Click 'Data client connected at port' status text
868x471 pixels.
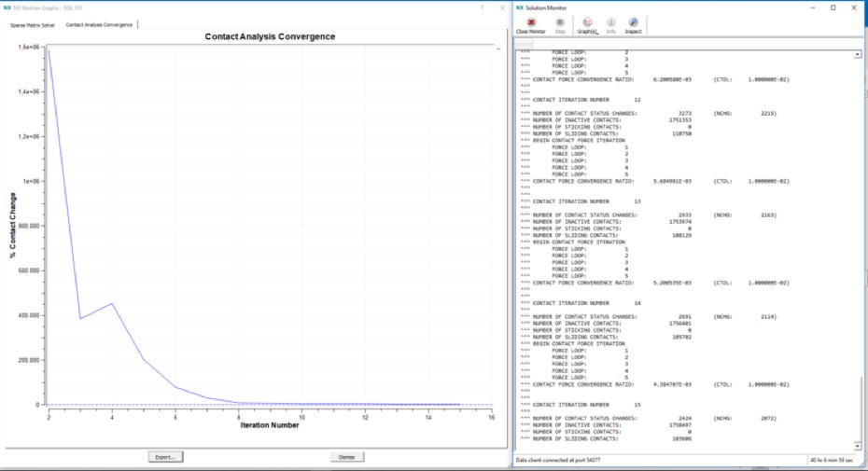[558, 460]
